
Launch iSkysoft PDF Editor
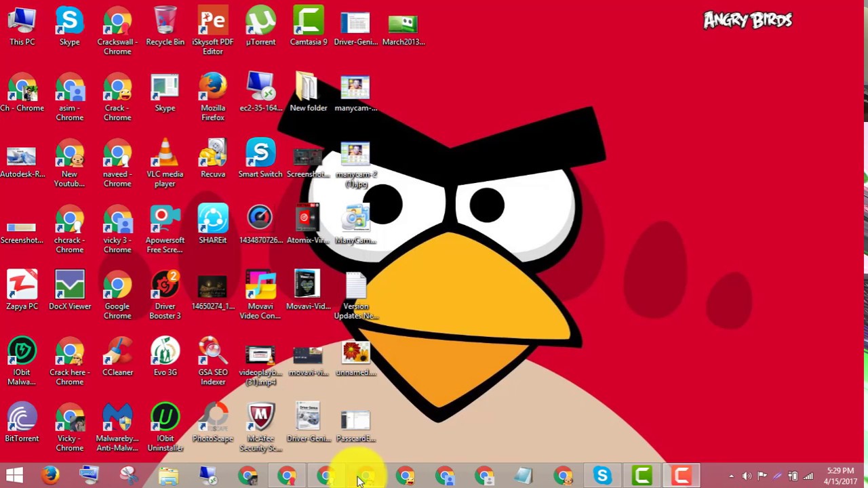click(x=213, y=30)
